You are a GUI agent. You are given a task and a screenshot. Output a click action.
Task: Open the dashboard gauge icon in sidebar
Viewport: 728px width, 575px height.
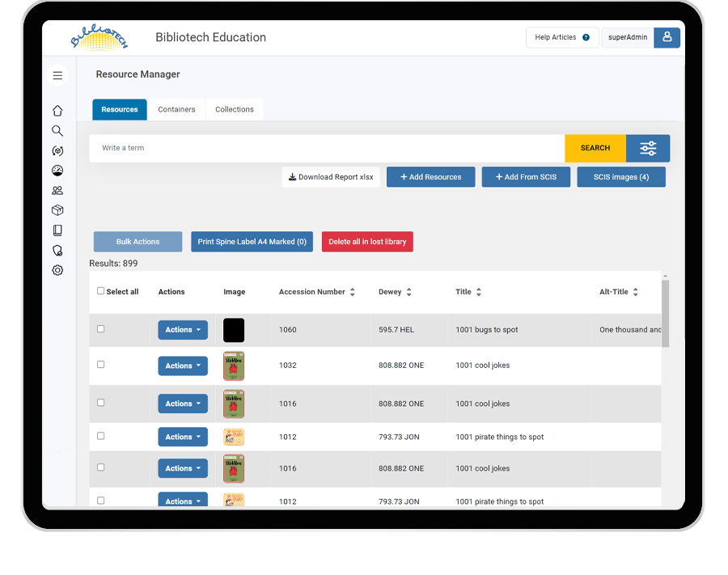pyautogui.click(x=57, y=171)
